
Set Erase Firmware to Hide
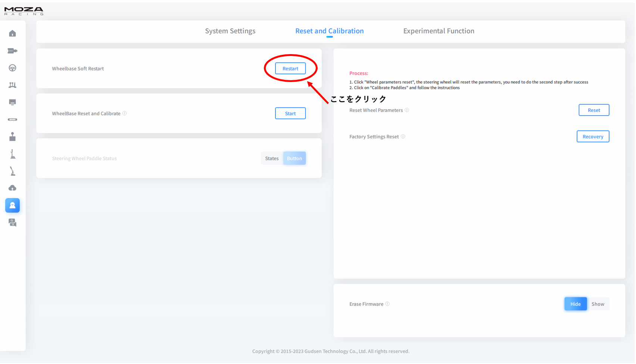tap(575, 304)
